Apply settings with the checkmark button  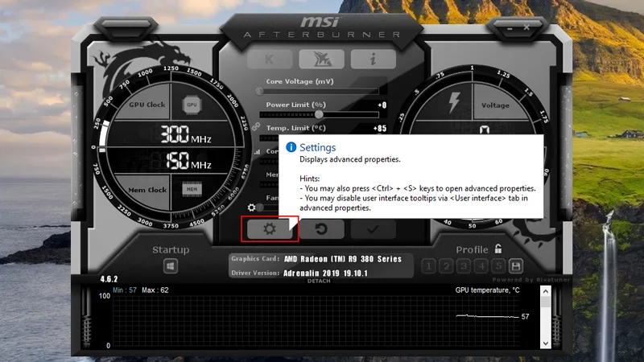pyautogui.click(x=374, y=229)
